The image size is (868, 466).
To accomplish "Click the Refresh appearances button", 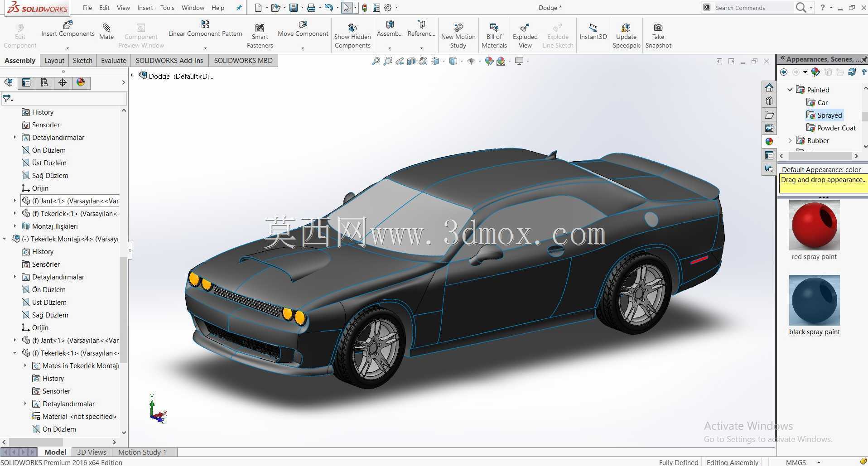I will coord(852,72).
